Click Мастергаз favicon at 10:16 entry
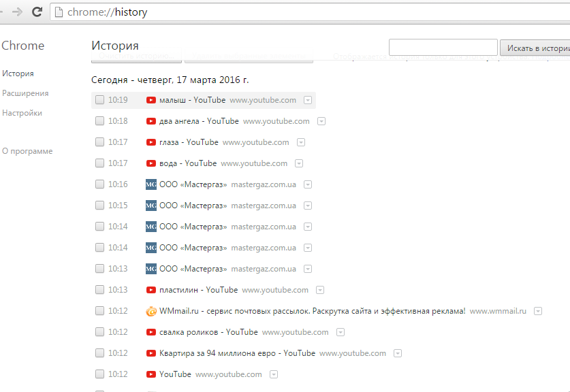This screenshot has height=392, width=570. pyautogui.click(x=151, y=184)
